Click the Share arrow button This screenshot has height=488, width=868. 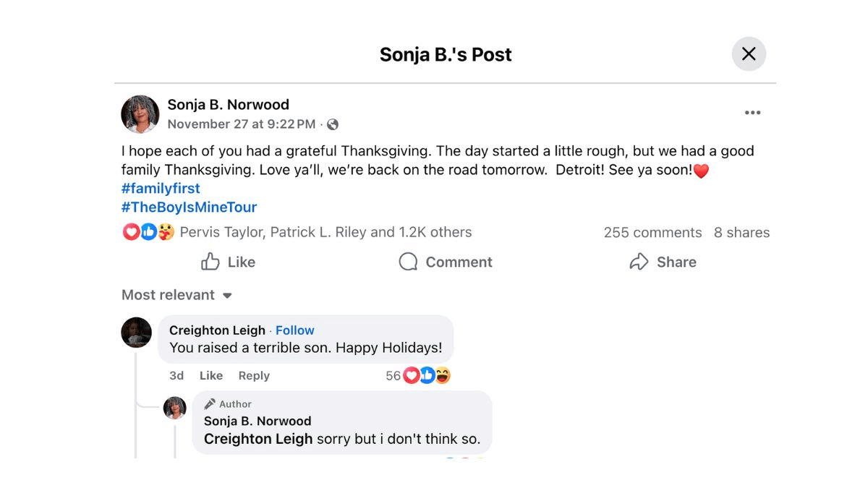click(x=663, y=262)
